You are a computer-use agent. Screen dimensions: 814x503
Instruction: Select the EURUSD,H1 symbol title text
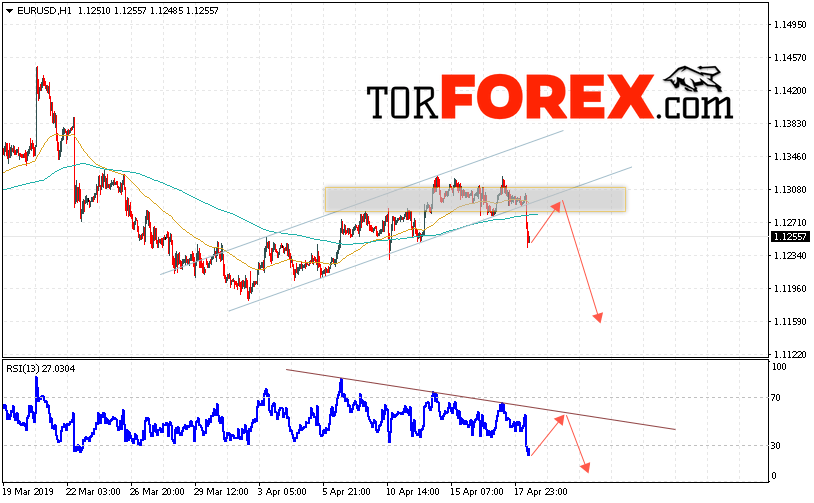click(45, 11)
